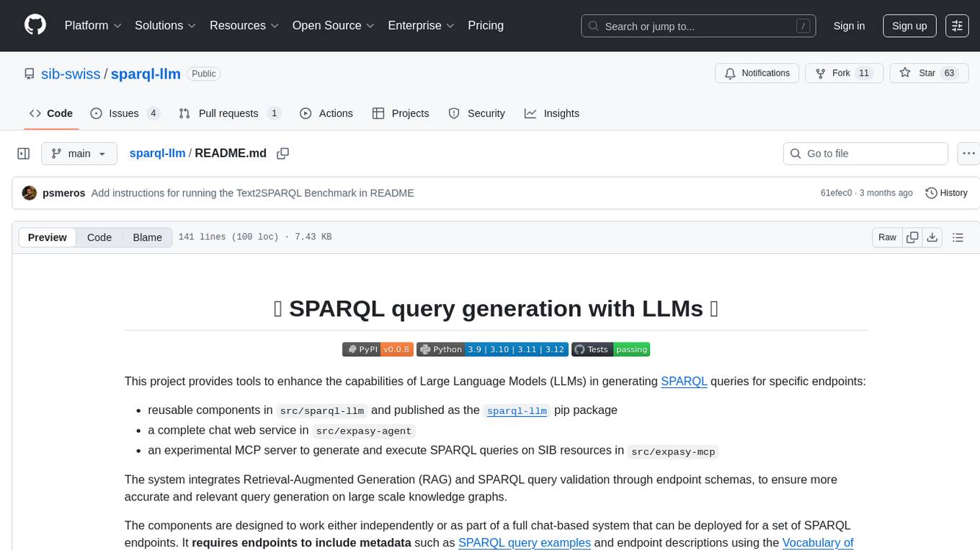Click the Sign up button

(909, 26)
